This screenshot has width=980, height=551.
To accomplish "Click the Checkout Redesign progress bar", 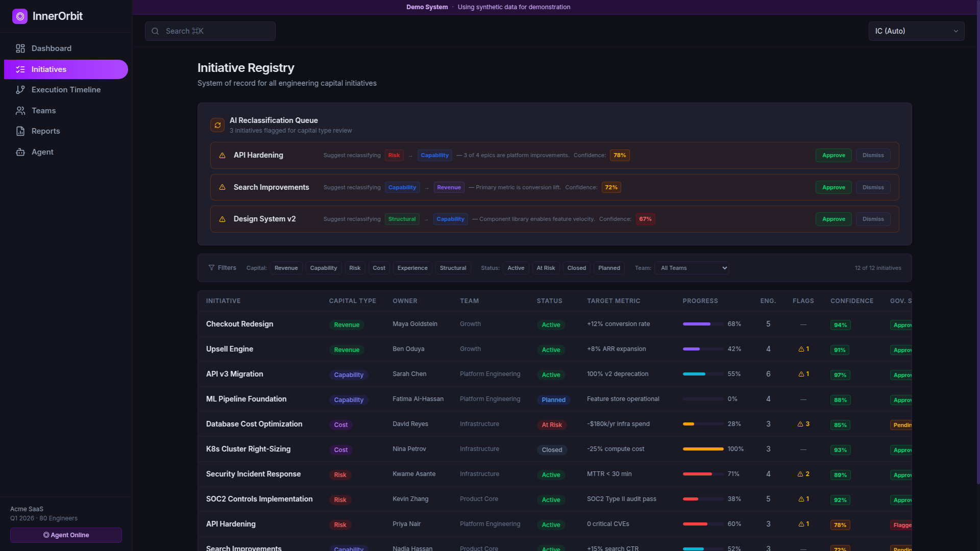I will pyautogui.click(x=703, y=324).
